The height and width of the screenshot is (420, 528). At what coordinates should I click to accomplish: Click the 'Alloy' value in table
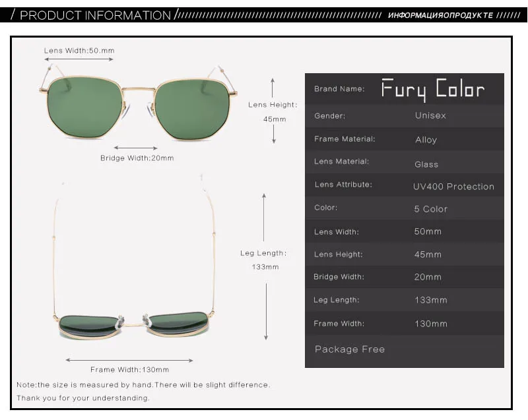[426, 140]
